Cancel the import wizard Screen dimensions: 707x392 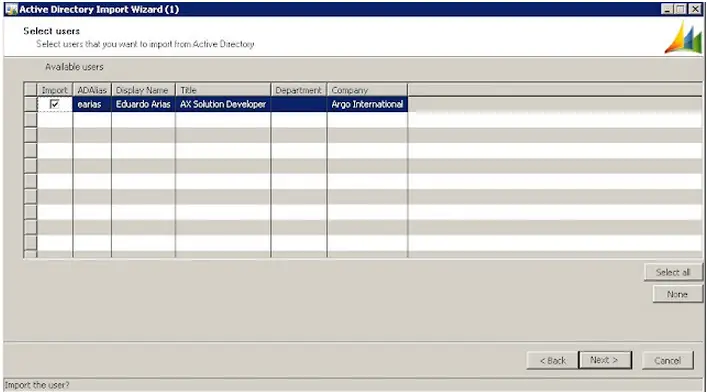click(667, 360)
